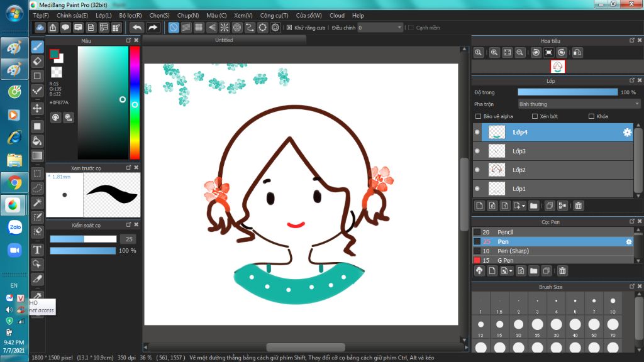Select the Pen (Sharp) brush
644x362 pixels.
tap(513, 251)
